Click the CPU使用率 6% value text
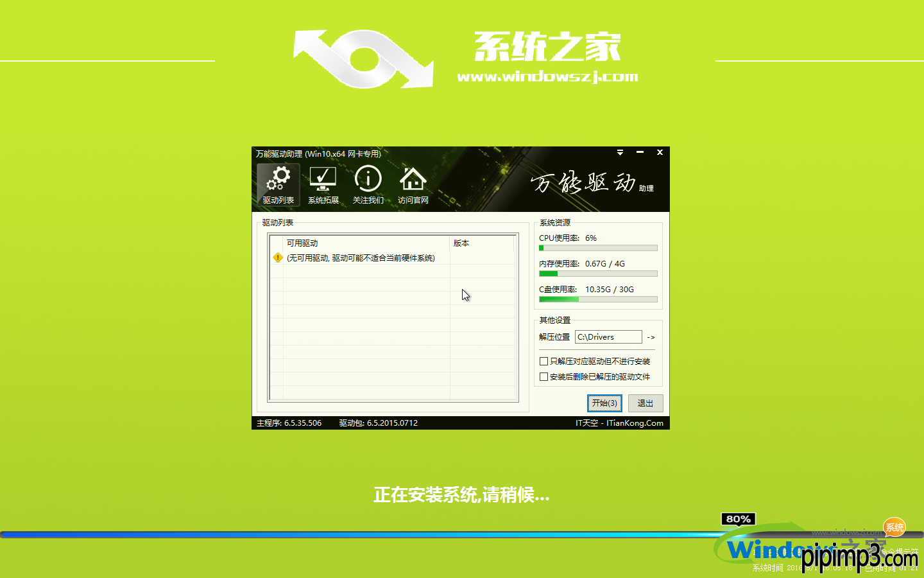Image resolution: width=924 pixels, height=578 pixels. point(591,238)
